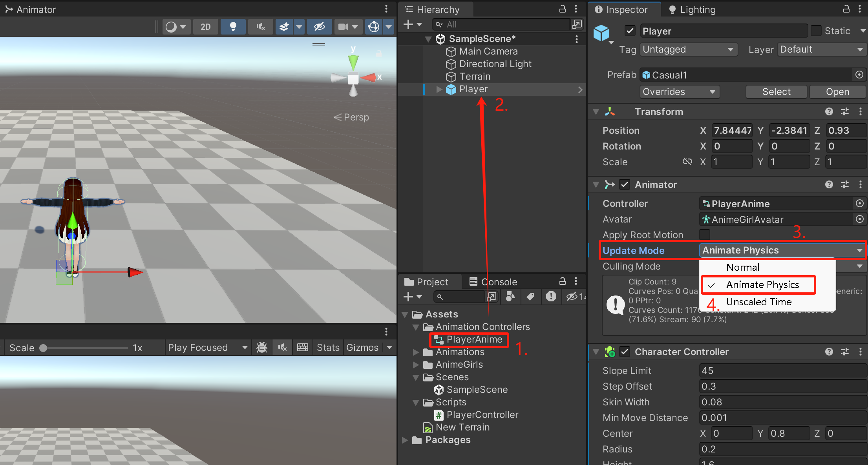This screenshot has height=465, width=868.
Task: Disable the Character Controller component checkbox
Action: (x=625, y=352)
